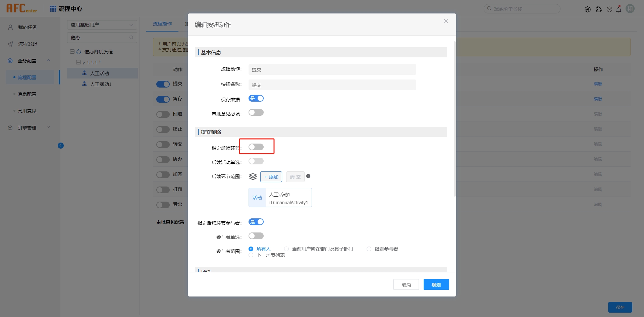Click the layers icon beside 后续环节范围
The width and height of the screenshot is (644, 317).
(x=253, y=176)
